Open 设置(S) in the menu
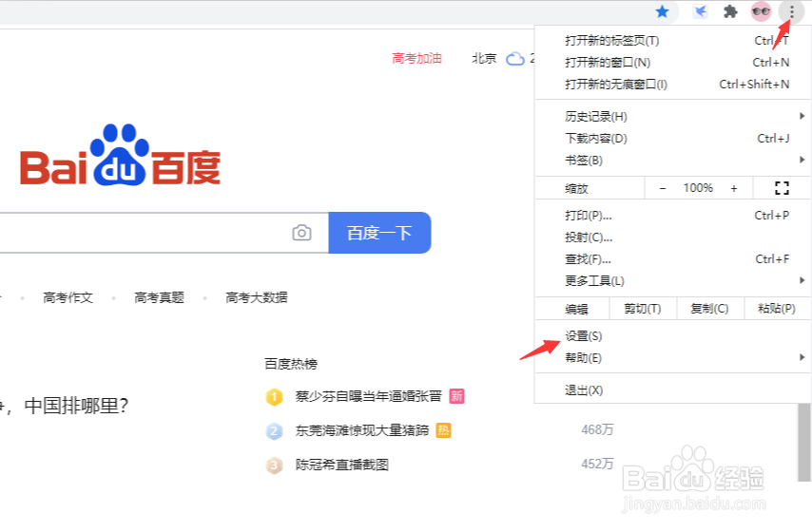Image resolution: width=812 pixels, height=532 pixels. coord(672,336)
